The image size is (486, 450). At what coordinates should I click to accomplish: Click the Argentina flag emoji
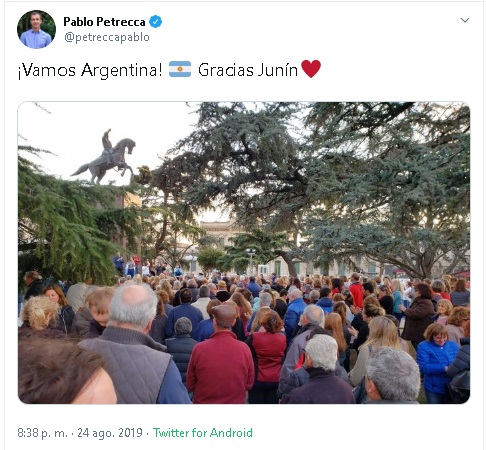180,69
